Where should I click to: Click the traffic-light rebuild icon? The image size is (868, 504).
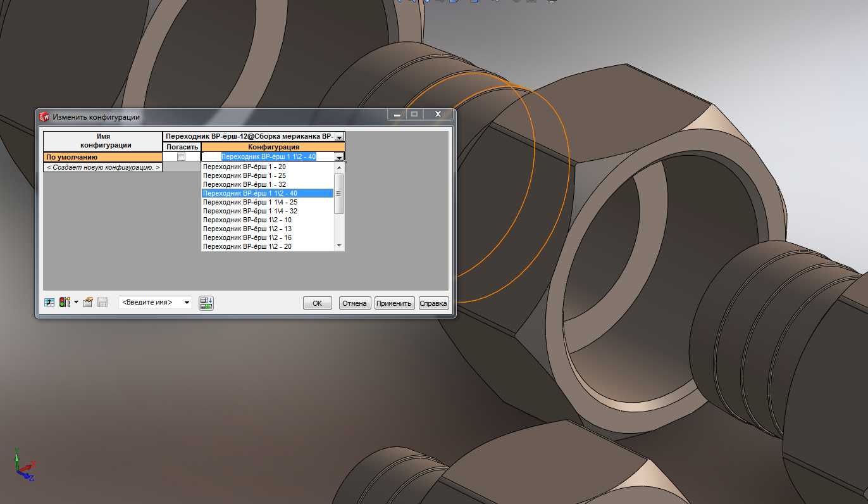(x=64, y=303)
